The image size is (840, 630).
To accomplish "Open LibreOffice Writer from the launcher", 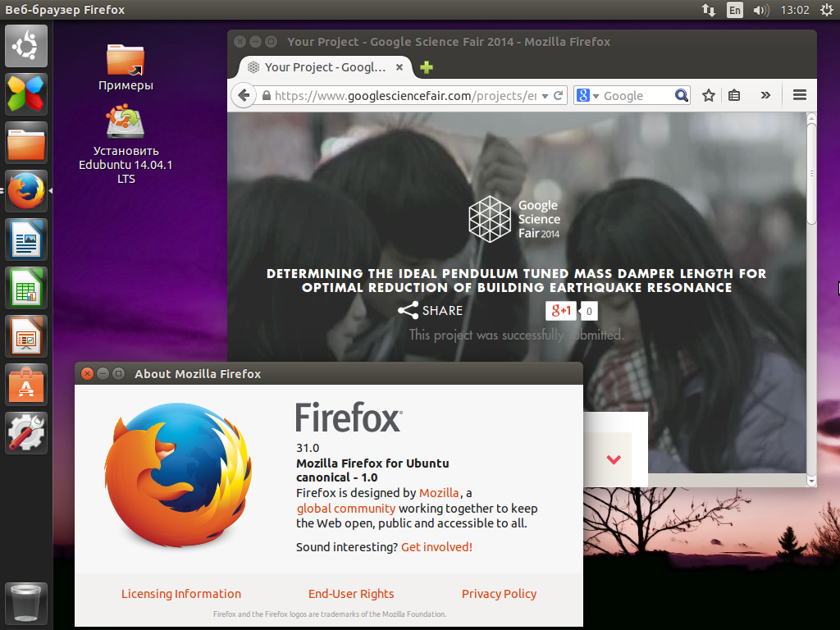I will pos(26,240).
